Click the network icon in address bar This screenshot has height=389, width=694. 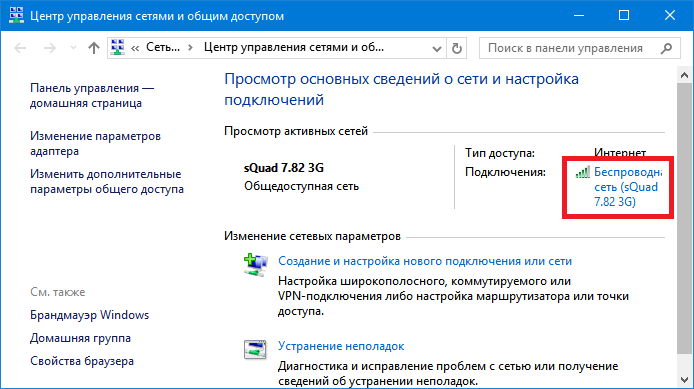pos(118,47)
